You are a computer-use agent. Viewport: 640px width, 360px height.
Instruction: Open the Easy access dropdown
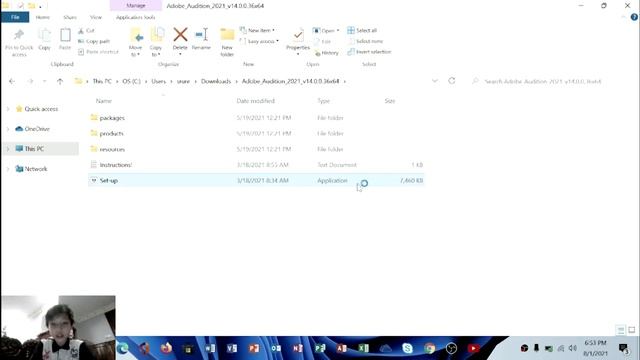pyautogui.click(x=259, y=41)
